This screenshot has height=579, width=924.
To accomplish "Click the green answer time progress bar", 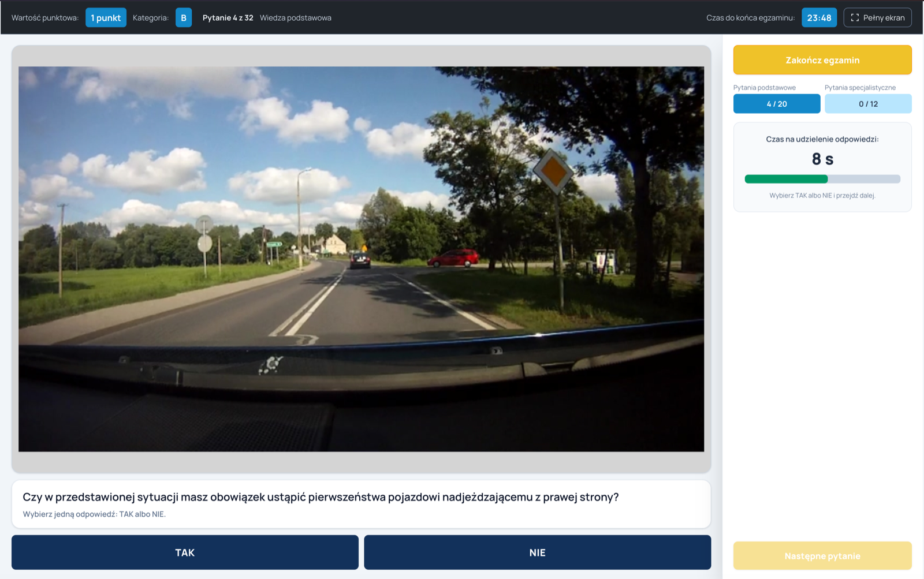I will click(x=822, y=179).
